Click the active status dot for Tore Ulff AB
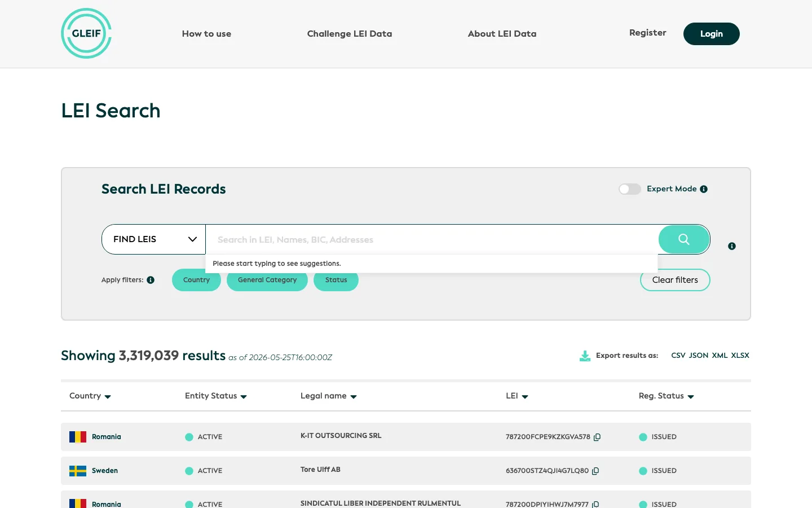Viewport: 812px width, 508px height. point(189,471)
